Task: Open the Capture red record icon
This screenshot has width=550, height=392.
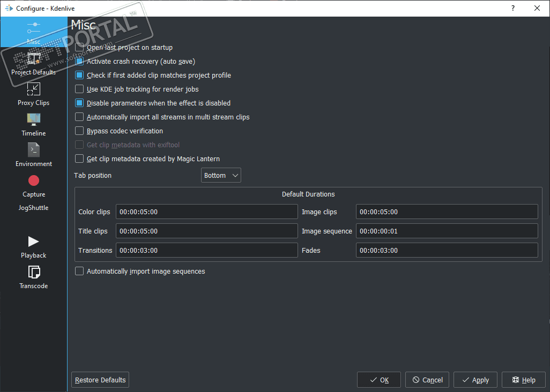Action: (x=34, y=181)
